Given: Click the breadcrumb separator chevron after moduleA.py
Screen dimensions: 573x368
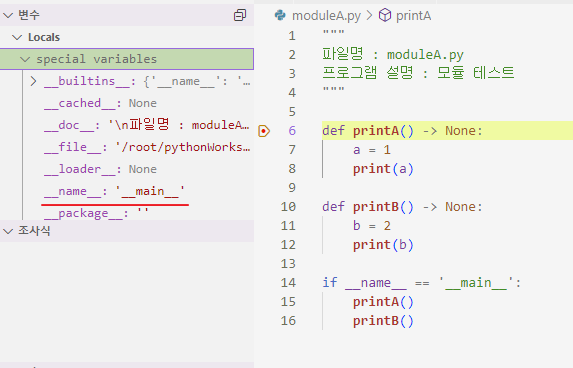Looking at the screenshot, I should click(369, 15).
